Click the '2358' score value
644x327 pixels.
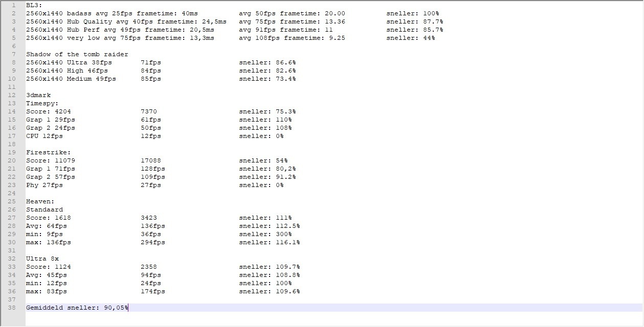click(x=149, y=267)
